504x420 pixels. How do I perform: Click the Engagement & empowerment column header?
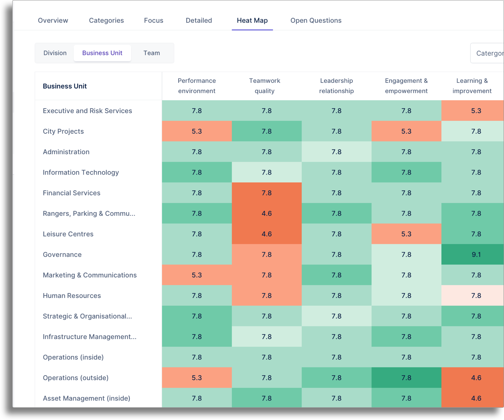(406, 86)
